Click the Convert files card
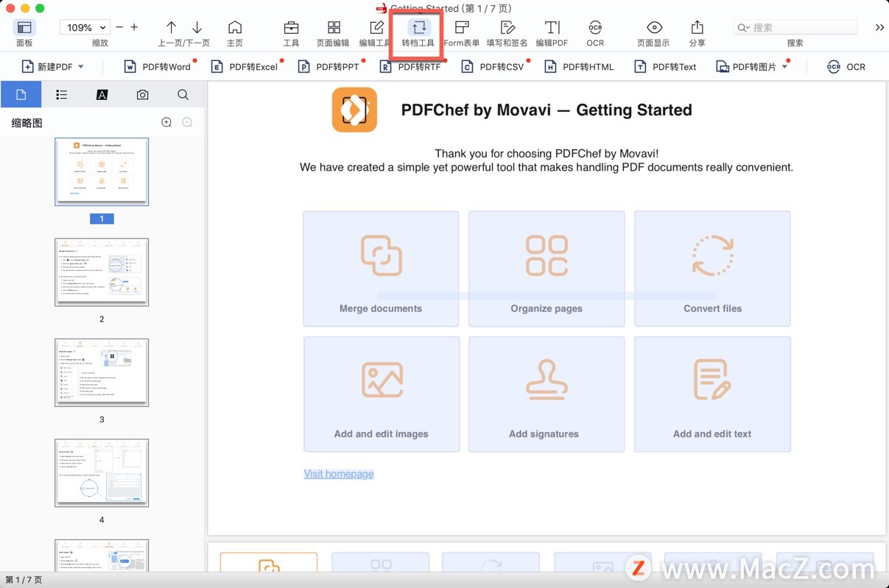Viewport: 889px width, 588px height. 712,269
